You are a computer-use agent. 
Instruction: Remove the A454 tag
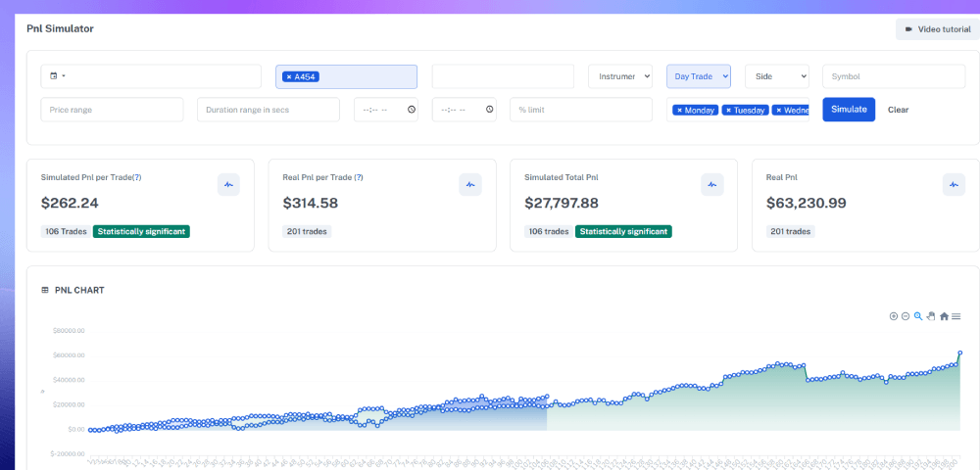(289, 76)
